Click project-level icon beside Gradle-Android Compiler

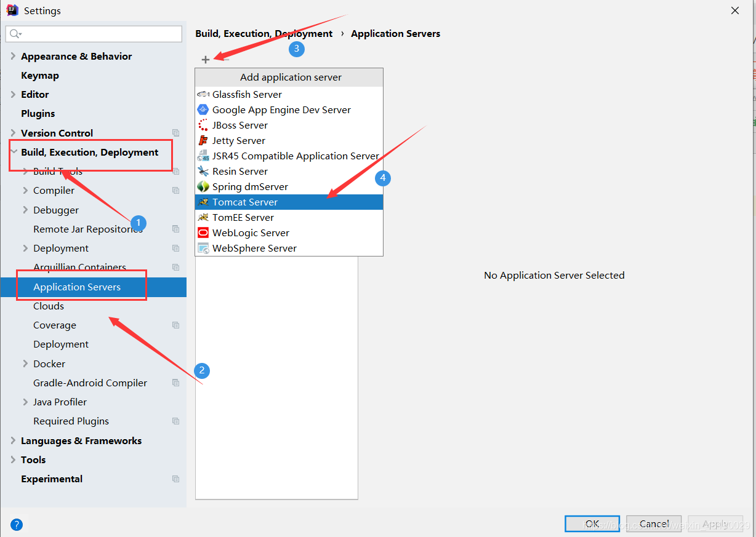click(176, 383)
